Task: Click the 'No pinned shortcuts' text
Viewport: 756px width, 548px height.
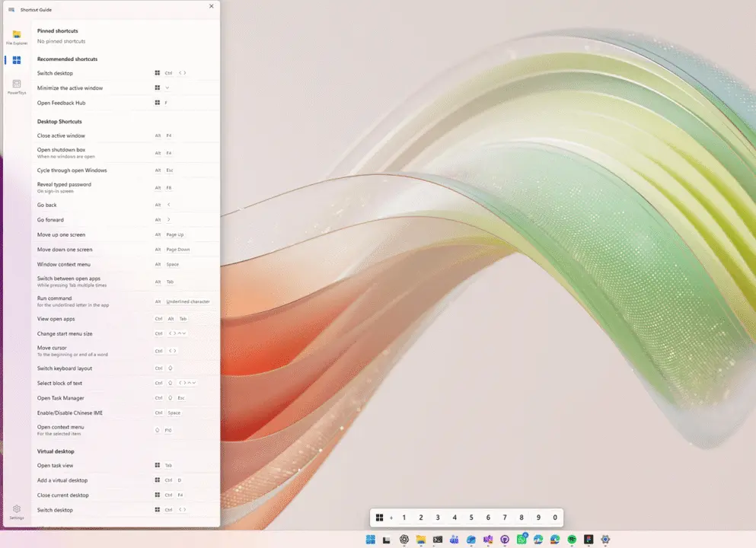Action: 61,41
